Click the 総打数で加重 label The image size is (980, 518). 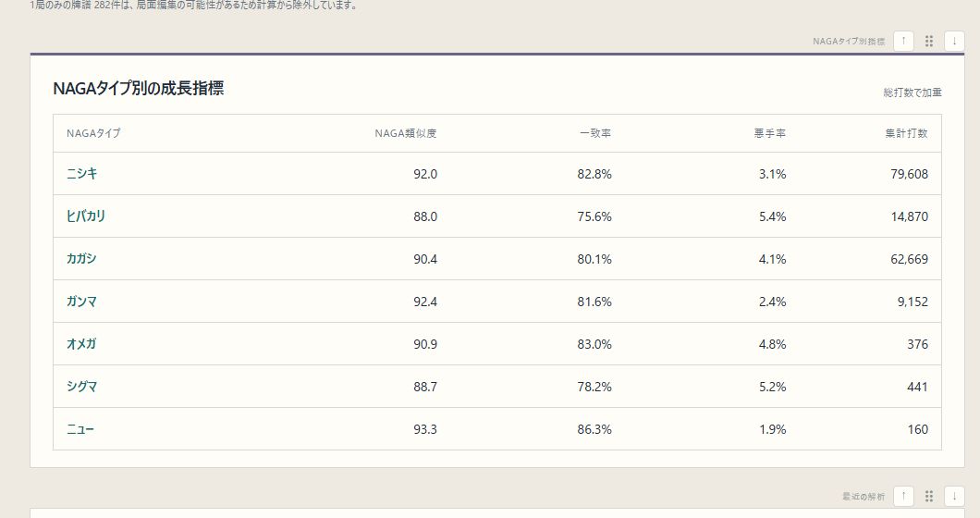point(913,92)
